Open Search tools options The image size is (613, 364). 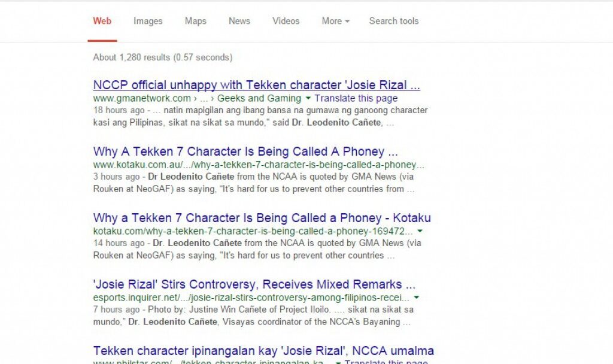[x=394, y=21]
